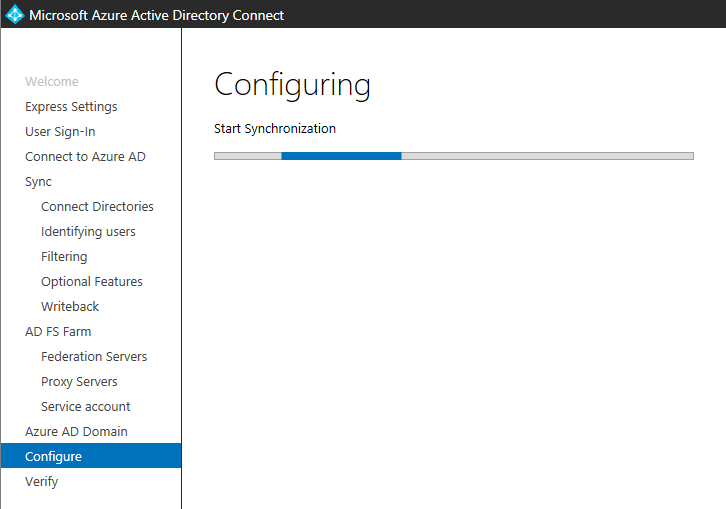Open the Service account sub-step

[86, 407]
